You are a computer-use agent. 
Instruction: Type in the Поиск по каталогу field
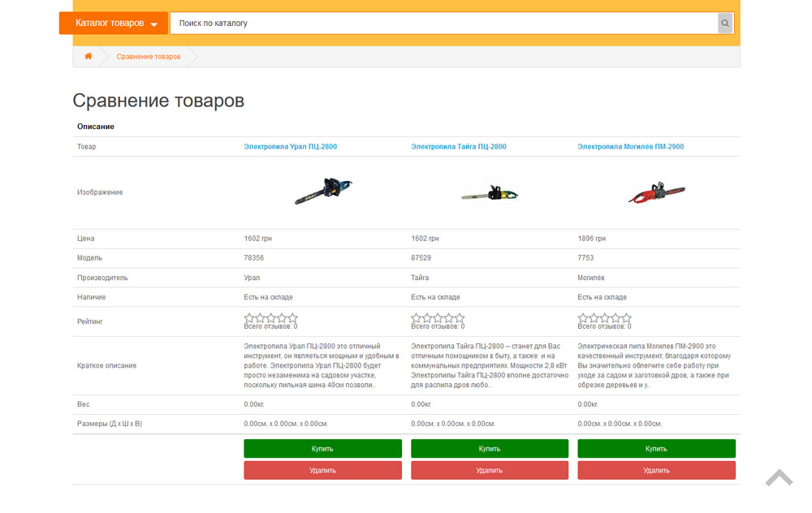tap(443, 24)
